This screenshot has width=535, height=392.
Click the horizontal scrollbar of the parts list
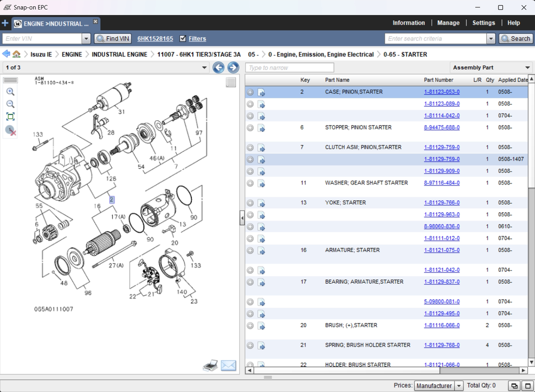(345, 370)
